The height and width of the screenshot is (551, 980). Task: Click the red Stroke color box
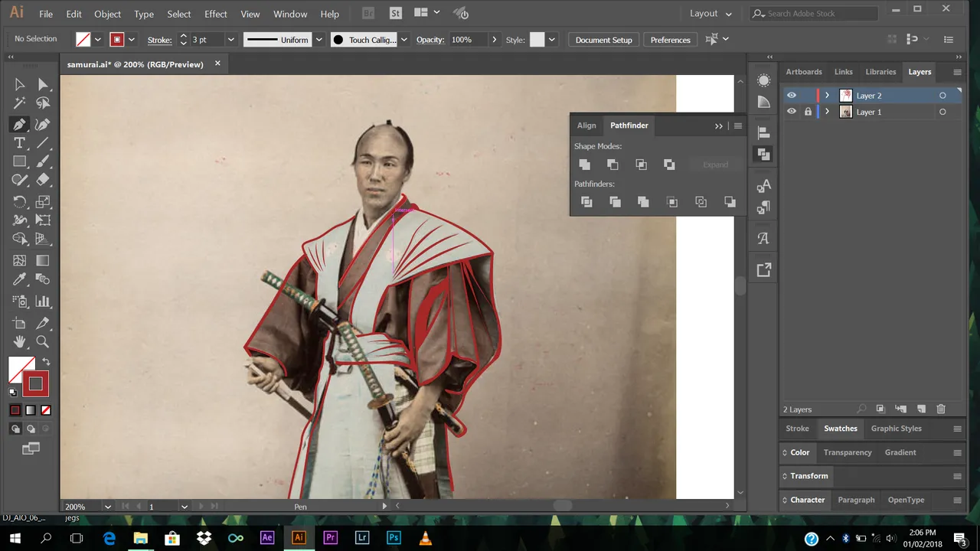click(x=35, y=383)
